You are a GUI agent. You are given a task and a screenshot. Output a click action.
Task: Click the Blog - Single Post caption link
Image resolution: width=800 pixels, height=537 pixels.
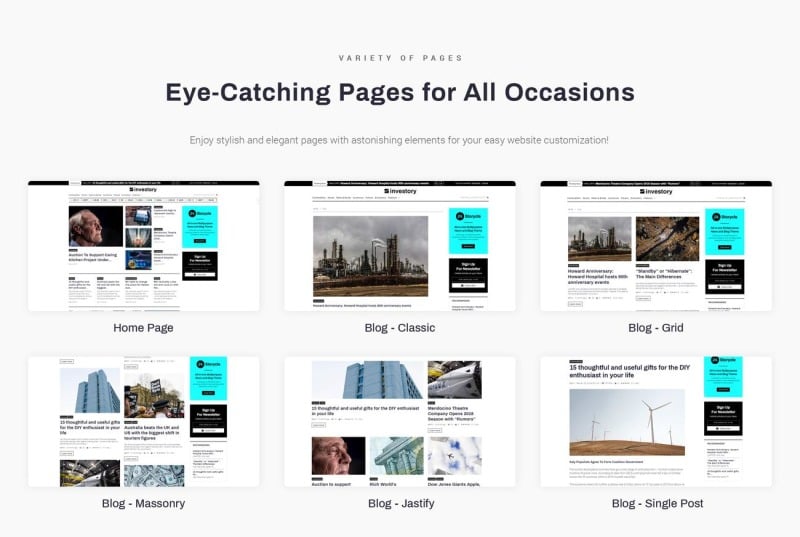tap(657, 503)
